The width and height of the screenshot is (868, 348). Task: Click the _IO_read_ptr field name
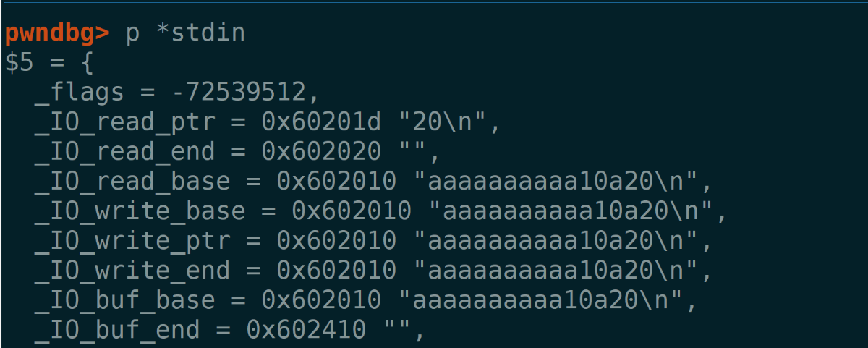pos(125,122)
